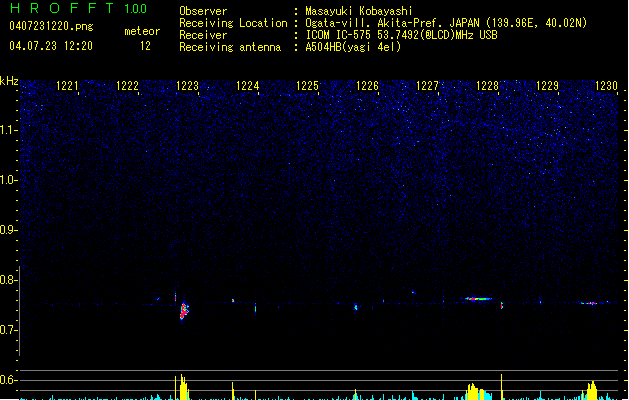Click the long horizontal echo near 1228
The image size is (629, 400).
click(x=478, y=298)
